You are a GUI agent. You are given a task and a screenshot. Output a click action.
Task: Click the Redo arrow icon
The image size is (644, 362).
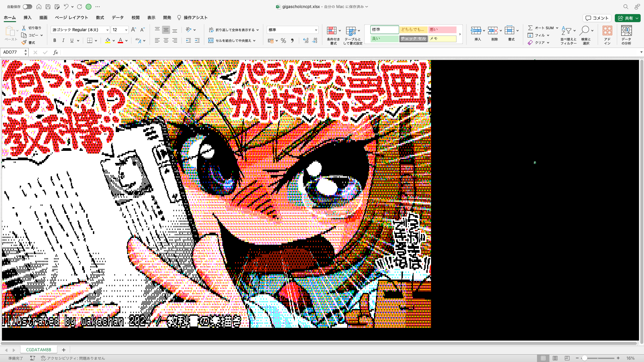point(79,7)
